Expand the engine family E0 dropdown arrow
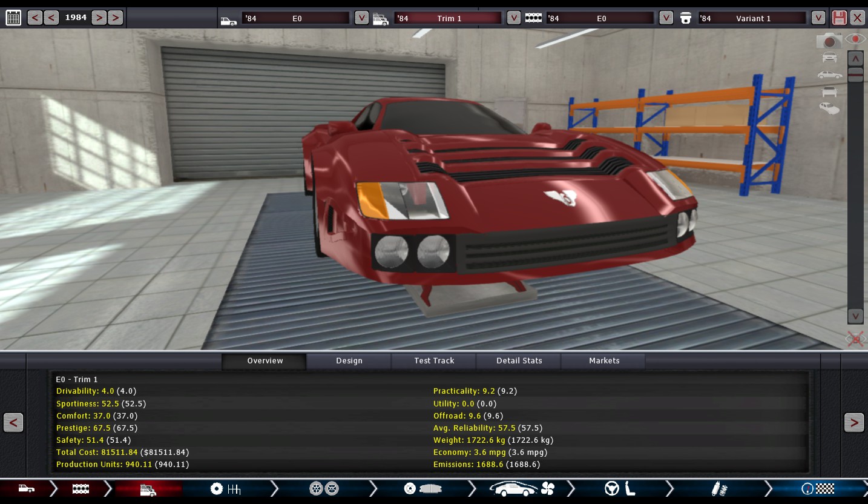 666,18
